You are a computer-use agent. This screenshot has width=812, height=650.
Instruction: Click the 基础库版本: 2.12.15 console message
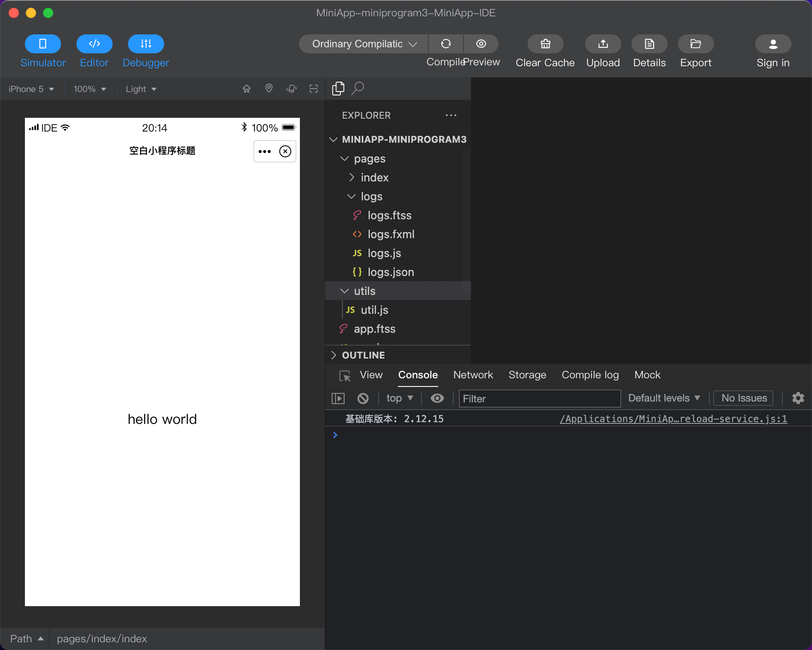click(x=395, y=419)
